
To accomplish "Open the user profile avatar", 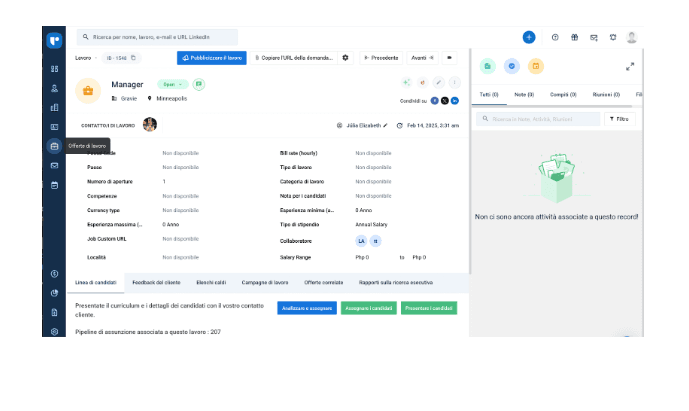I will click(x=632, y=37).
